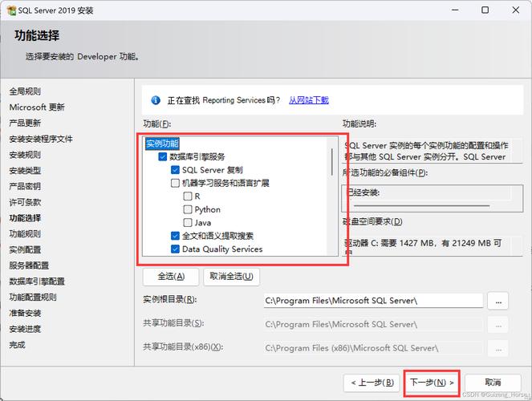Toggle the 全文和语义提取搜索 checkbox
This screenshot has width=532, height=401.
coord(175,236)
